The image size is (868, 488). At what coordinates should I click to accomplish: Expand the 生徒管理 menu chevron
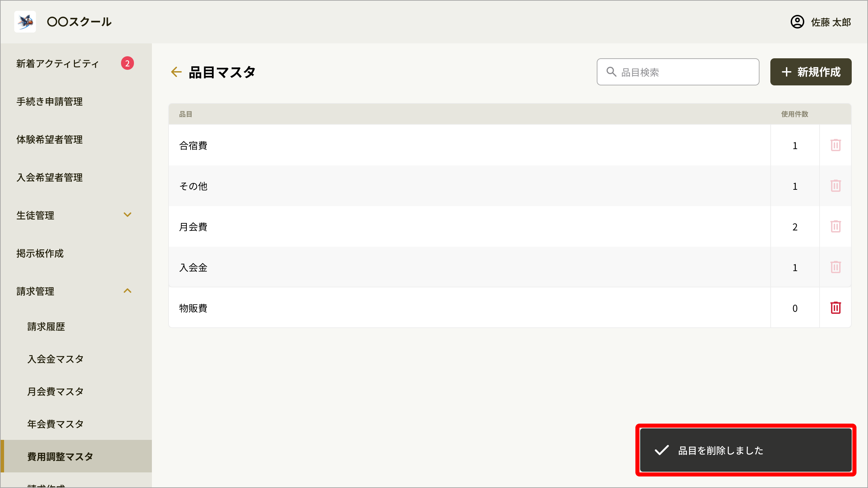pyautogui.click(x=127, y=215)
